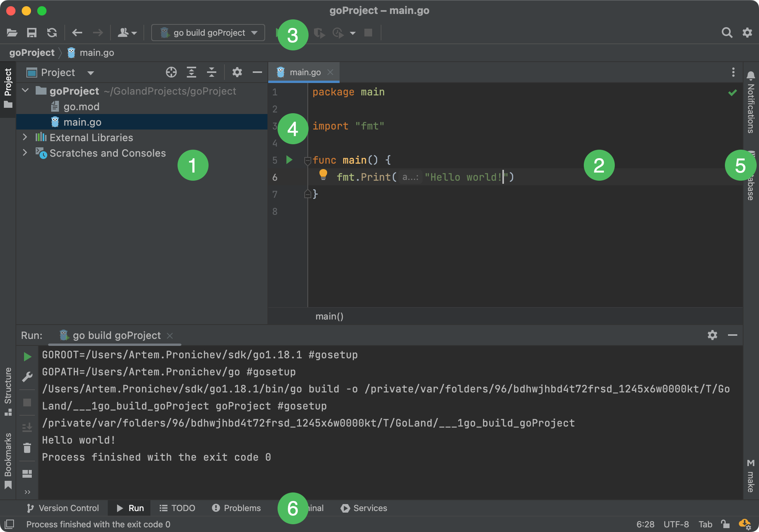Screen dimensions: 759x532
Task: Select main.go file in project tree
Action: coord(142,122)
